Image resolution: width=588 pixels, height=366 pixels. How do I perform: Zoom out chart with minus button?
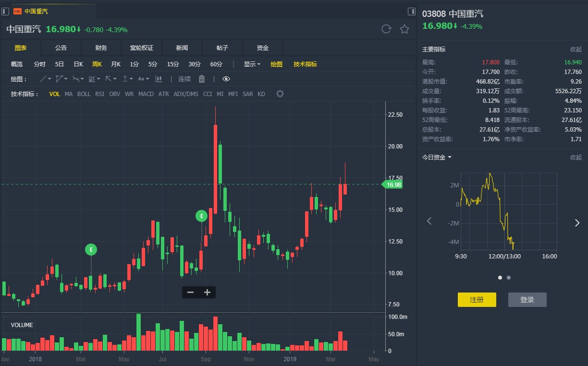[x=190, y=292]
